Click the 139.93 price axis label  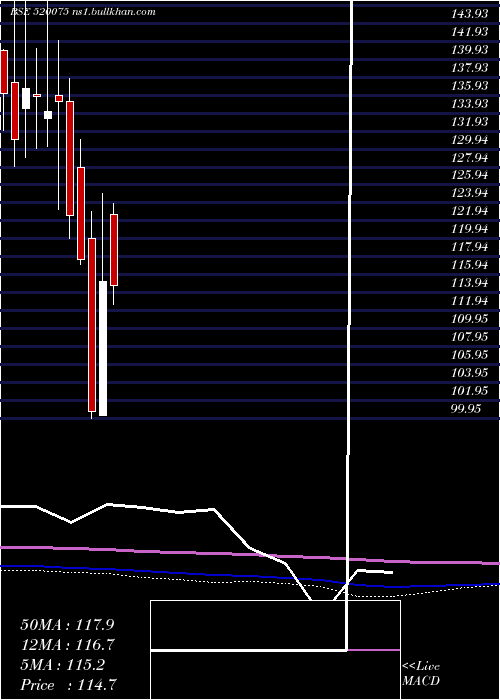coord(470,50)
